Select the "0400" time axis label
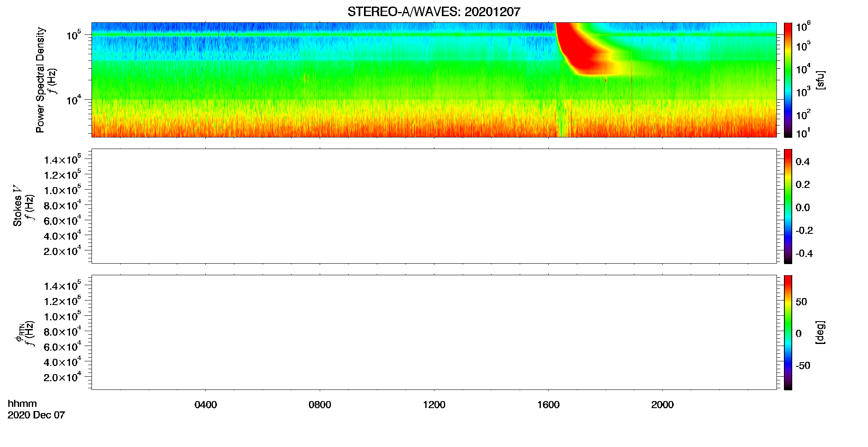This screenshot has width=868, height=447. (x=206, y=405)
